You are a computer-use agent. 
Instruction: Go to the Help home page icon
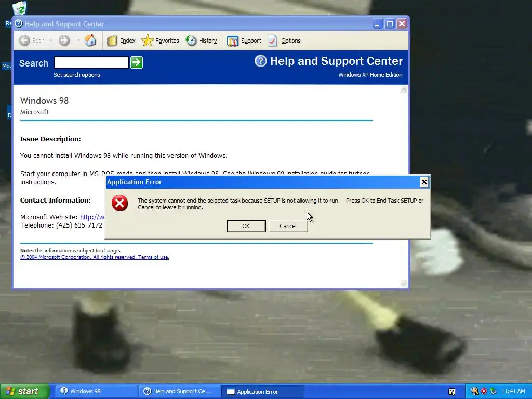click(x=90, y=41)
